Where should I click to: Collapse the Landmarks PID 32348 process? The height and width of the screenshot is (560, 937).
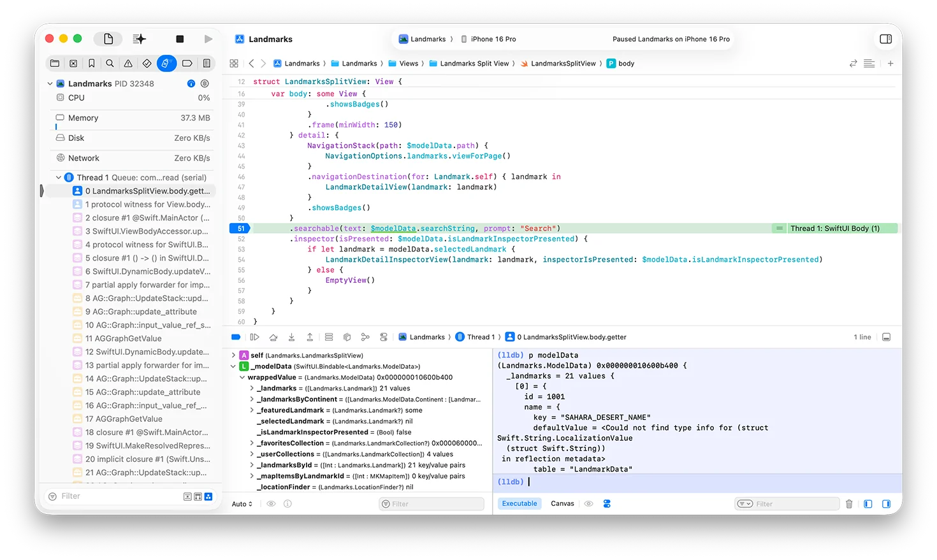coord(50,83)
